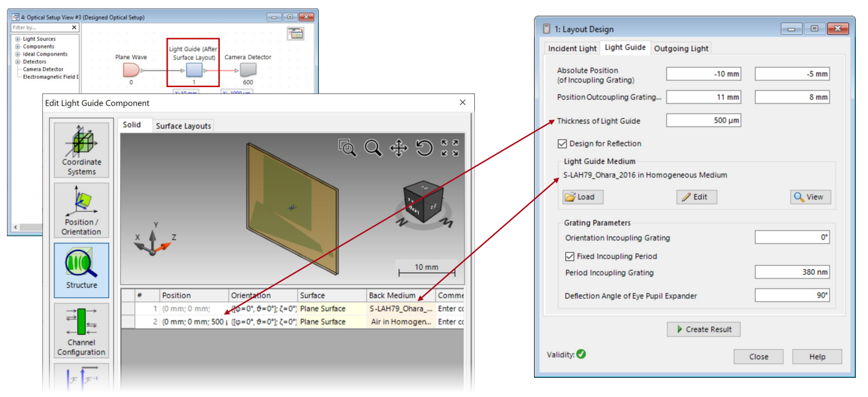Screen dimensions: 868x397
Task: Click the Outcoupling Grating 11 mm field
Action: point(703,97)
